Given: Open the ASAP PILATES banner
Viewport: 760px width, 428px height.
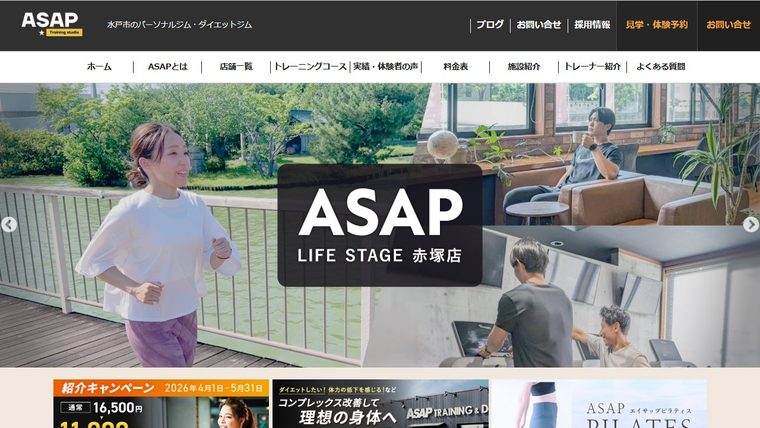Looking at the screenshot, I should [599, 403].
